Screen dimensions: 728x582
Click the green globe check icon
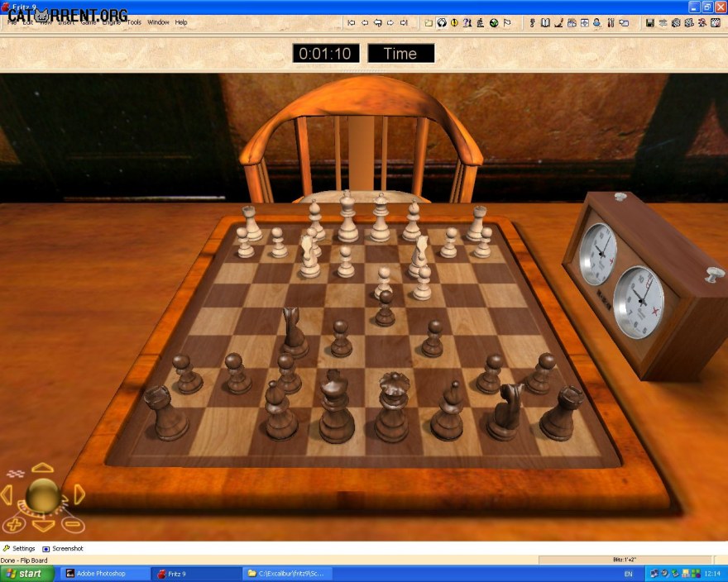pyautogui.click(x=494, y=22)
